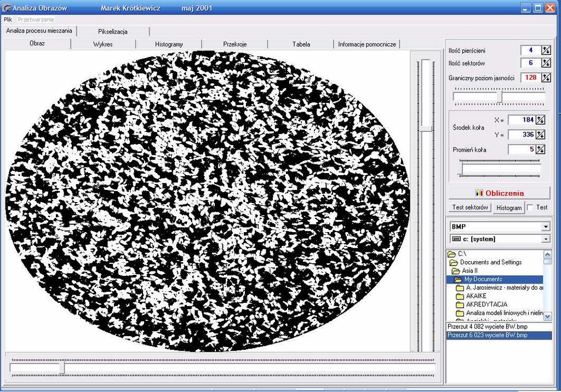
Task: Click the AKREDYTACJA folder icon
Action: pyautogui.click(x=460, y=305)
